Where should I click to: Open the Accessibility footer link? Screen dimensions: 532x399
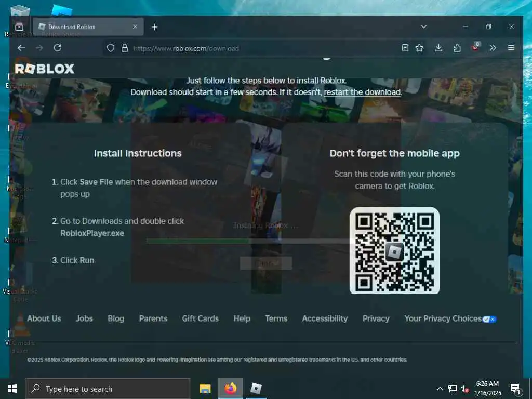point(325,318)
